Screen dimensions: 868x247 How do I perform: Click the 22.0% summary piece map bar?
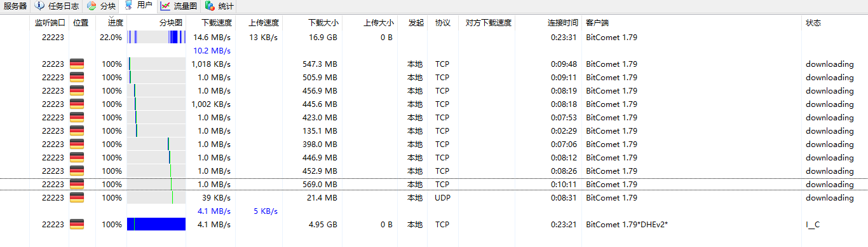point(156,37)
